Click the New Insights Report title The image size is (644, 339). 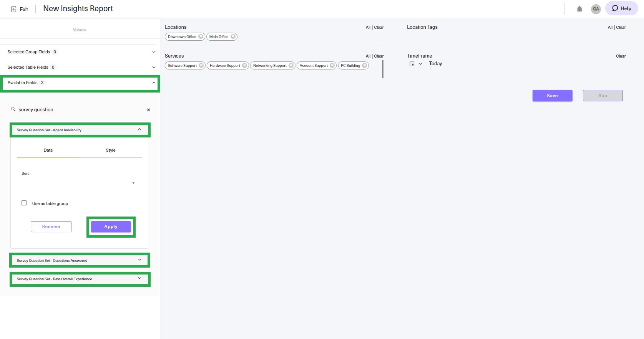tap(78, 8)
